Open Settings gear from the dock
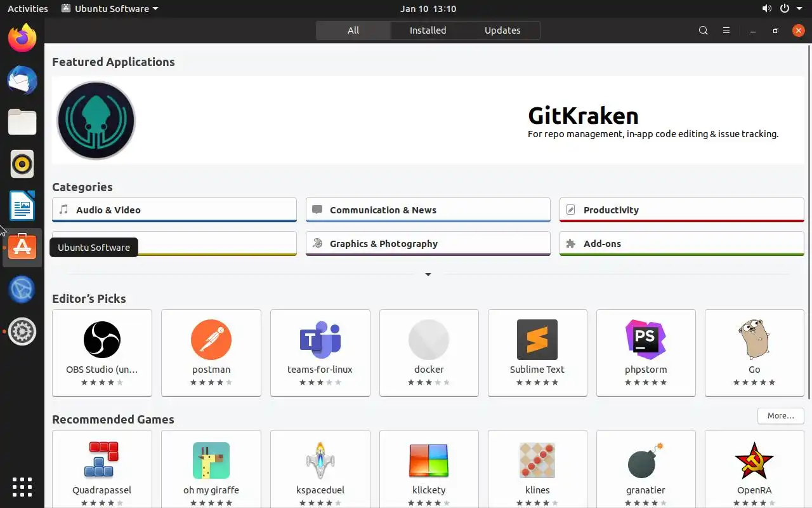812x508 pixels. [x=22, y=331]
